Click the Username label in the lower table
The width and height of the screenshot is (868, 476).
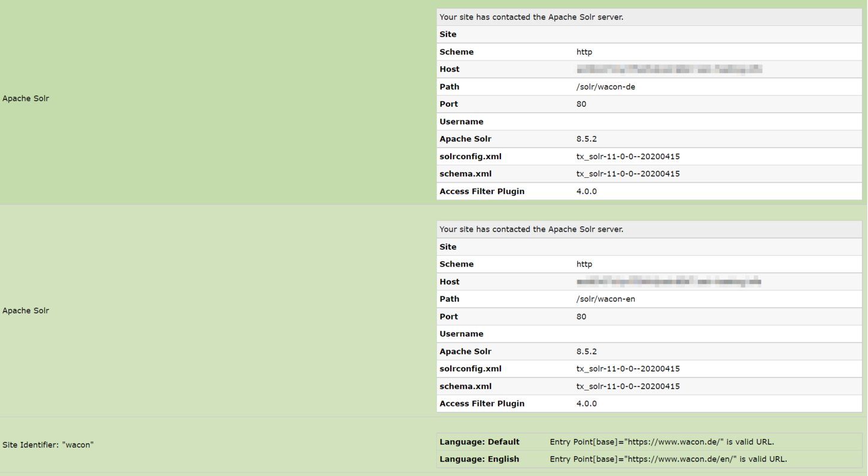pos(461,334)
